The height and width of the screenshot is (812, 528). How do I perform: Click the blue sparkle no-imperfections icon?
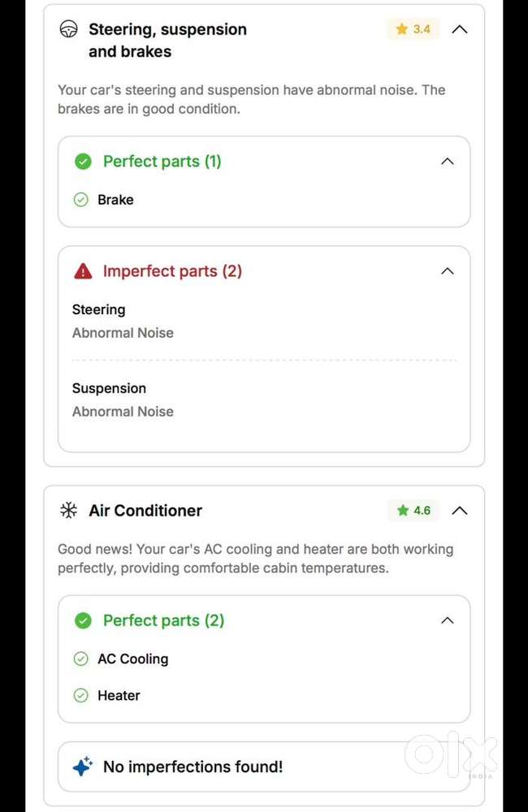[82, 767]
